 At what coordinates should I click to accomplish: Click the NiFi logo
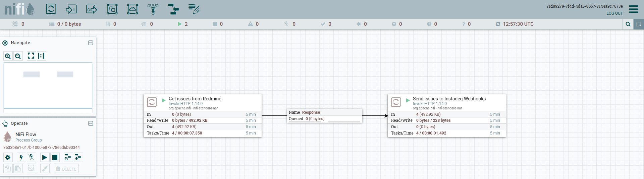pyautogui.click(x=20, y=9)
